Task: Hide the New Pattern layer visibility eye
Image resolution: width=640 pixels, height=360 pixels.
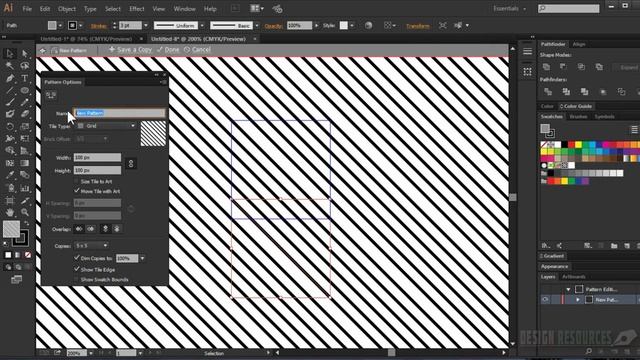Action: click(545, 300)
